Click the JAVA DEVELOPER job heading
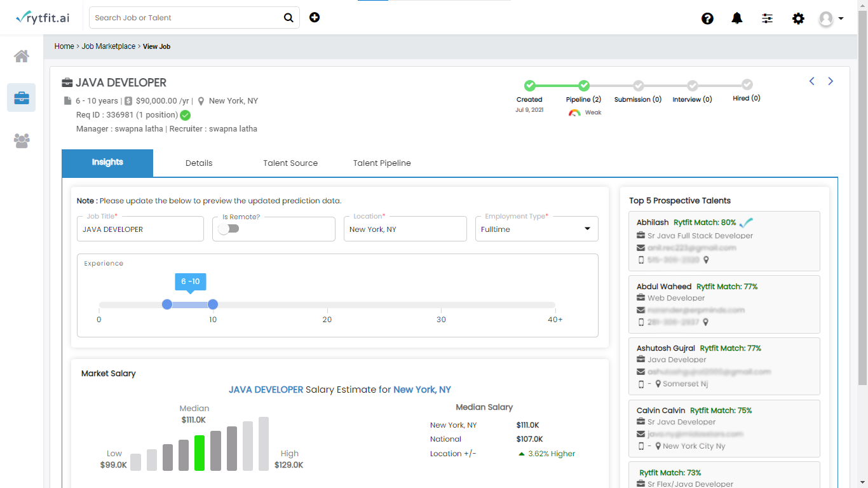868x488 pixels. [x=121, y=83]
